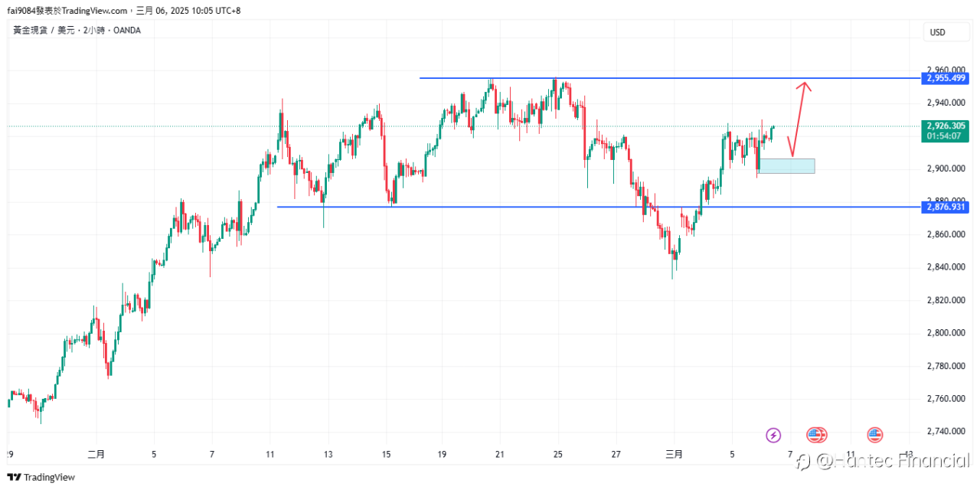Open the stacked US flag economic event
The image size is (980, 490).
817,435
